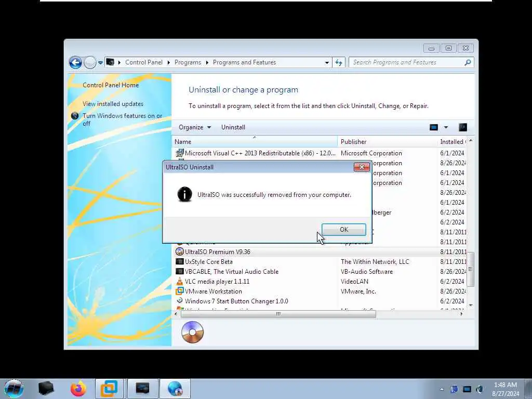Click OK in the UltraISO Uninstall dialog
532x399 pixels.
pyautogui.click(x=344, y=230)
